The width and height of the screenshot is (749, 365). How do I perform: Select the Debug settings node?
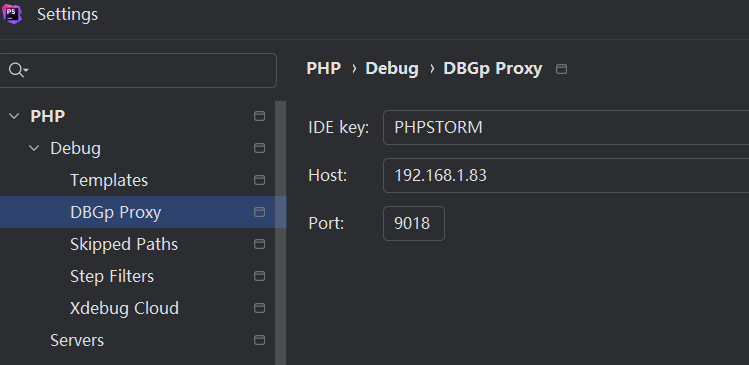[x=75, y=148]
